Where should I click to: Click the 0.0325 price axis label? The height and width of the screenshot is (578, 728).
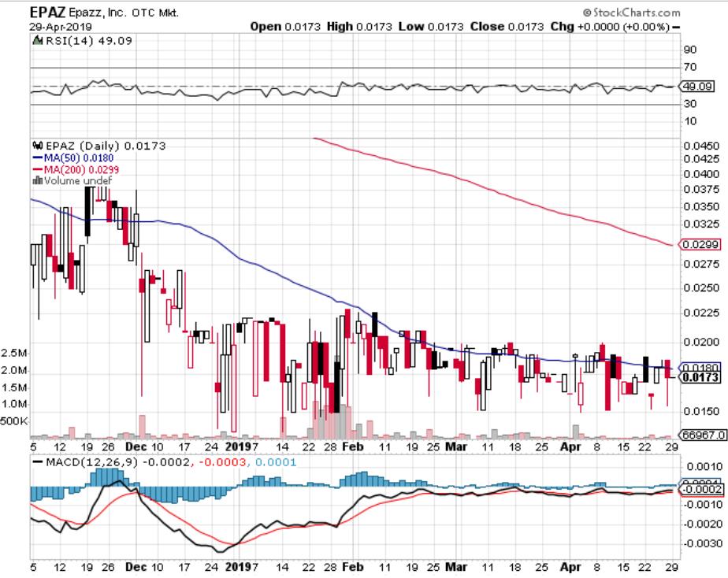click(x=701, y=224)
